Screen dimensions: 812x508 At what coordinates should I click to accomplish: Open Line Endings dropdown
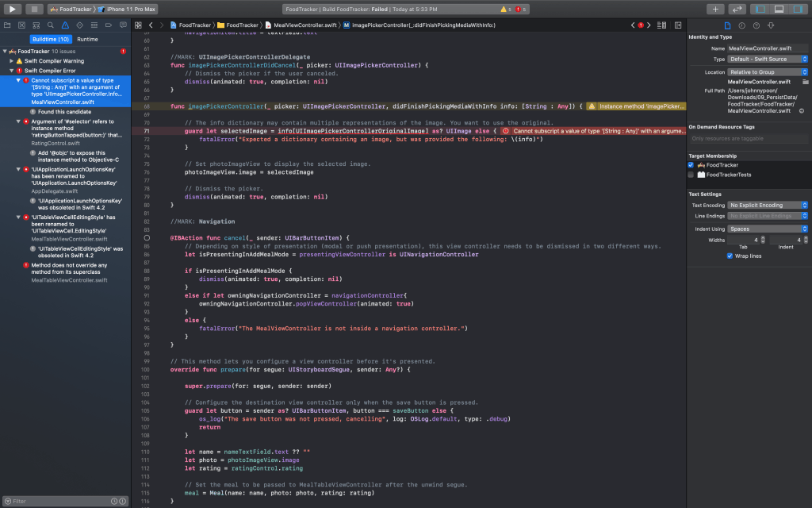(x=768, y=216)
